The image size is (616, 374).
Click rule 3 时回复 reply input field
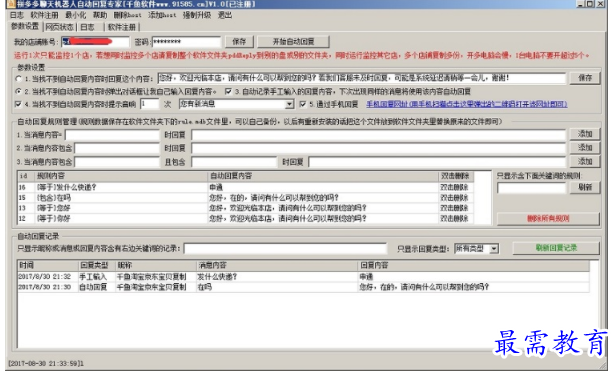(x=437, y=162)
